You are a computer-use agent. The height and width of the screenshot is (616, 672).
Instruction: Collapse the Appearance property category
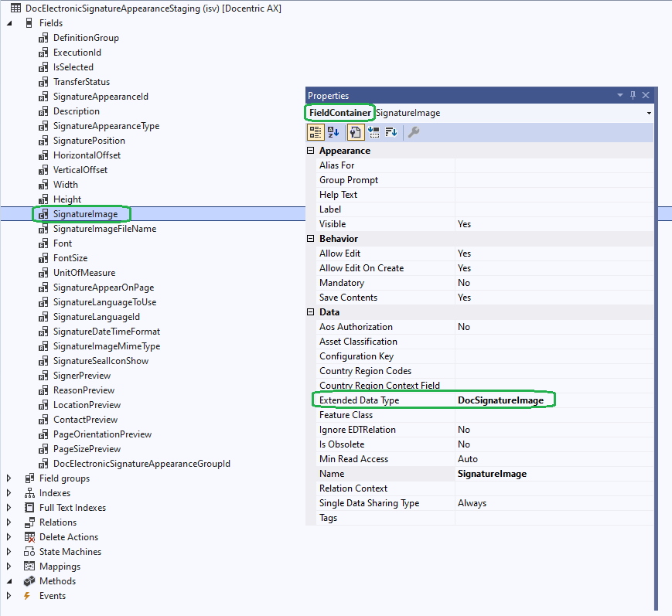[x=311, y=151]
